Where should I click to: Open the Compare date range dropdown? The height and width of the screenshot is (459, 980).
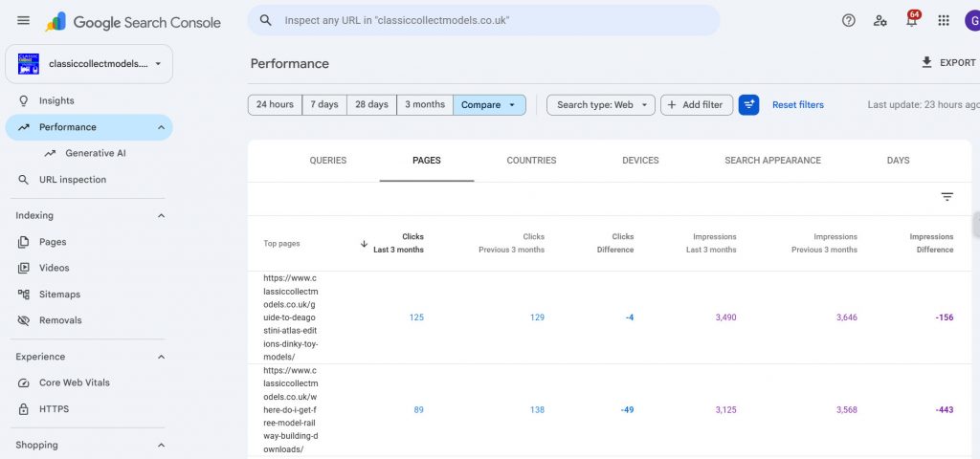pos(489,105)
